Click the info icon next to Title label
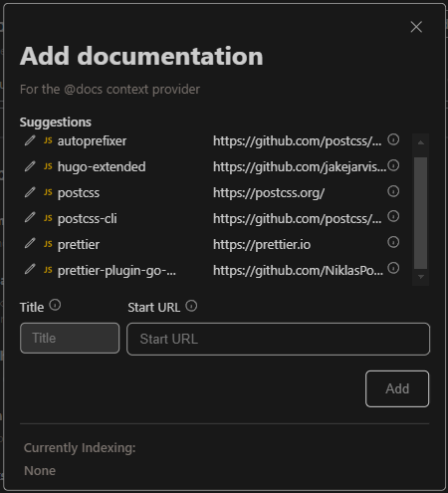This screenshot has height=493, width=448. pos(55,305)
